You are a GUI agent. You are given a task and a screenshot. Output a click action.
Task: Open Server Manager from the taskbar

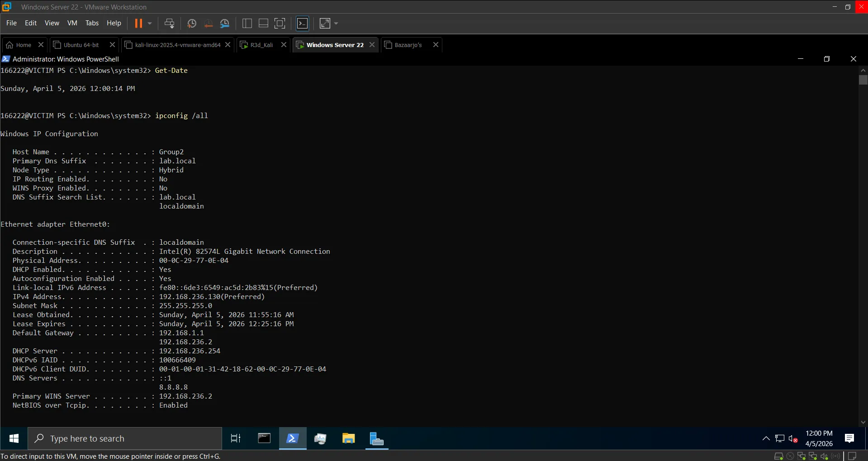377,438
